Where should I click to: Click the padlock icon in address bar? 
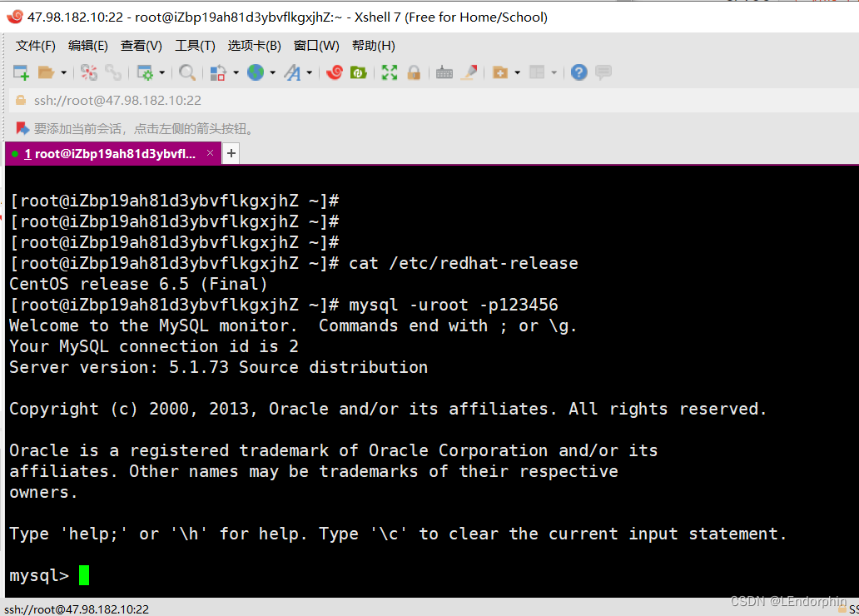(x=21, y=100)
